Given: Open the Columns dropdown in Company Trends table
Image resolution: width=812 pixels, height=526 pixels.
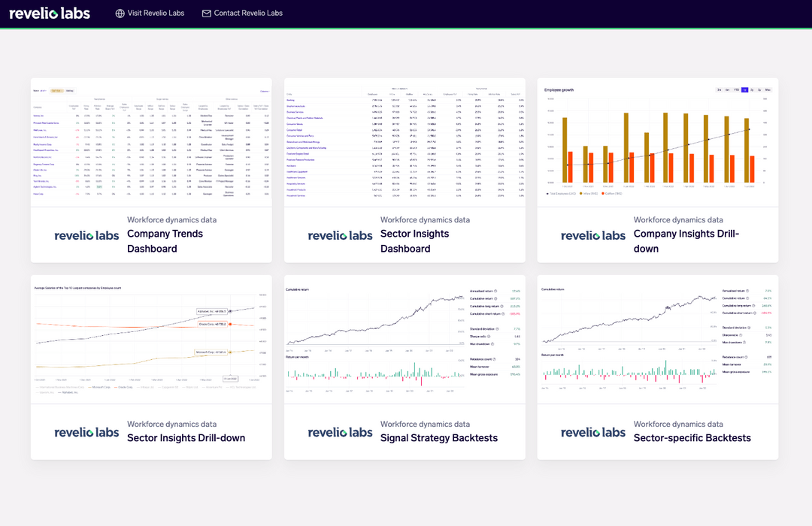Looking at the screenshot, I should (264, 91).
